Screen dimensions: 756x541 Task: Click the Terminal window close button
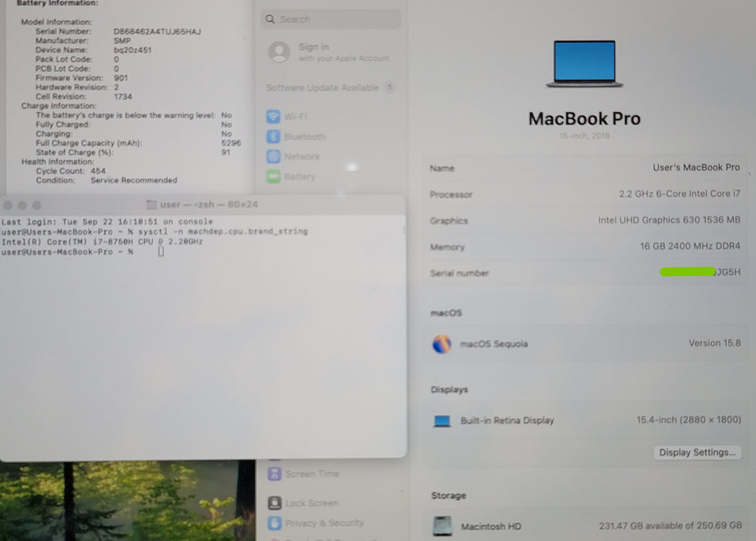8,205
